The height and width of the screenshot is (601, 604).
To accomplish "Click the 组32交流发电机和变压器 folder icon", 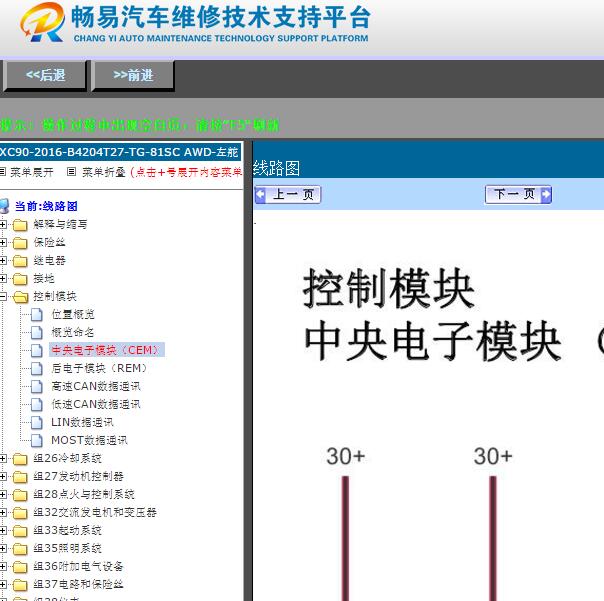I will (x=20, y=513).
